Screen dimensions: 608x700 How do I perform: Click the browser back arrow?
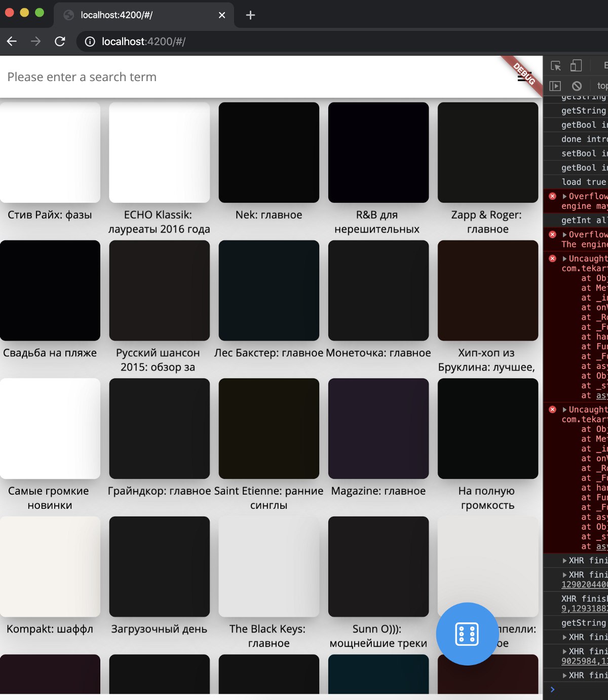pyautogui.click(x=12, y=42)
